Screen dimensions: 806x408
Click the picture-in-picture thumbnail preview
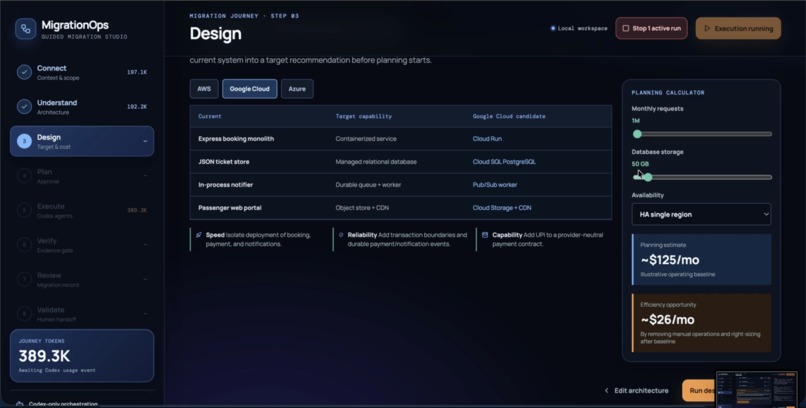[756, 389]
